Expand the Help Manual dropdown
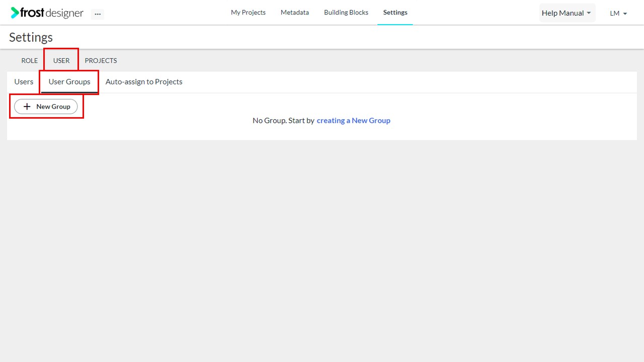Viewport: 644px width, 362px height. coord(567,13)
